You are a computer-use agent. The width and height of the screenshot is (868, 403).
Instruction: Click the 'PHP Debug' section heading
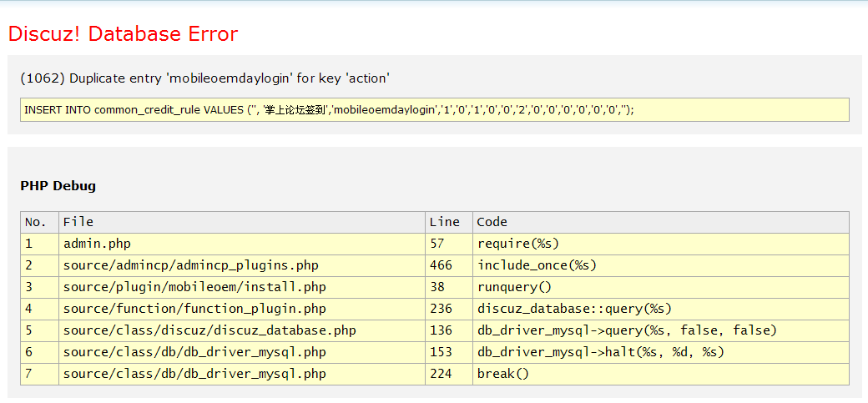pos(58,186)
